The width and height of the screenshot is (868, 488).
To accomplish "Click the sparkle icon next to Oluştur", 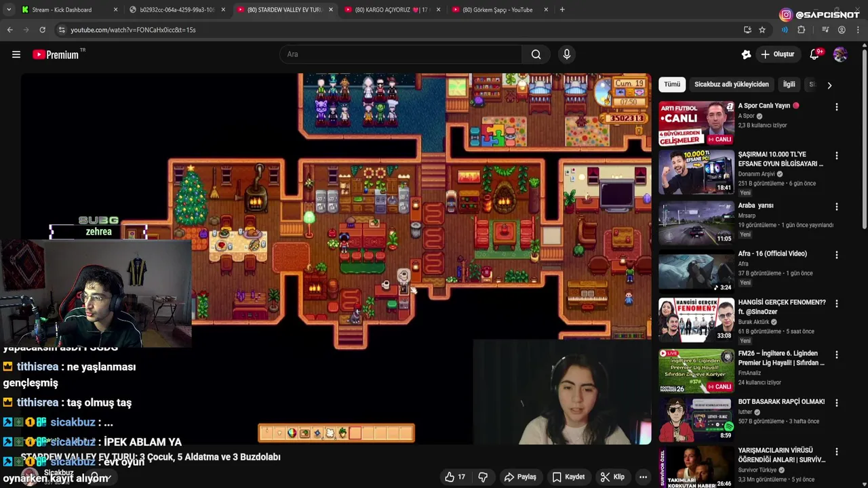I will pos(747,54).
